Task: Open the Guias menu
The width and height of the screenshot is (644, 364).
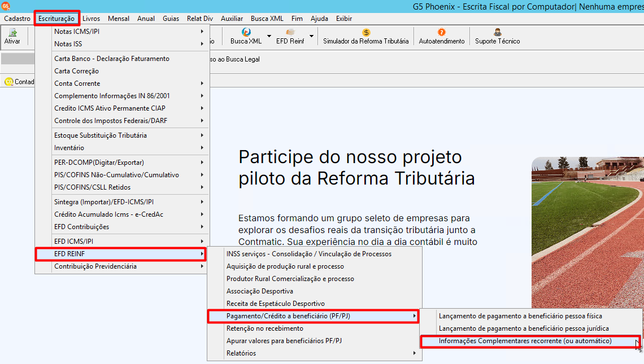Action: [171, 19]
